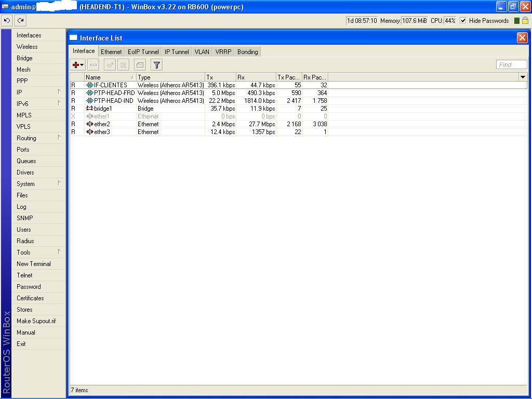The width and height of the screenshot is (532, 399).
Task: Open the Drivers menu item
Action: [38, 172]
